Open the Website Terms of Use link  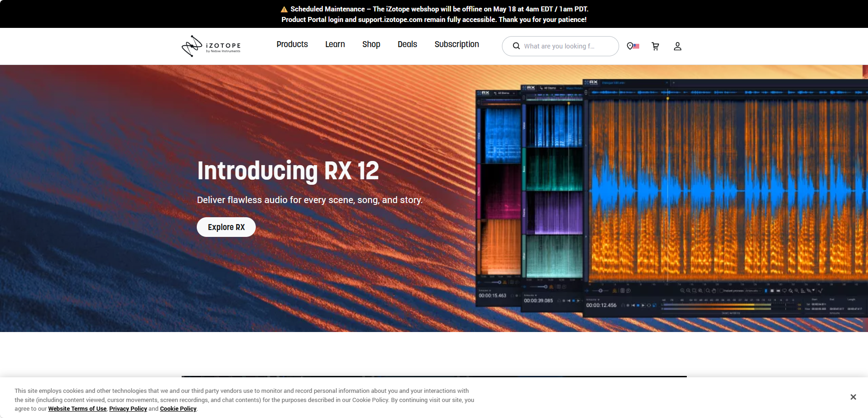77,409
